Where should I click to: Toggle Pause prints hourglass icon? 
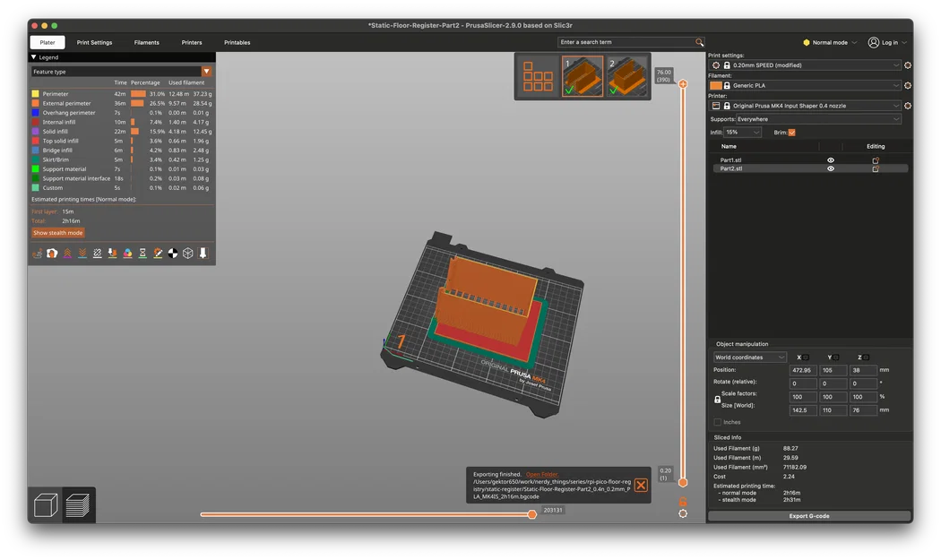pos(142,254)
